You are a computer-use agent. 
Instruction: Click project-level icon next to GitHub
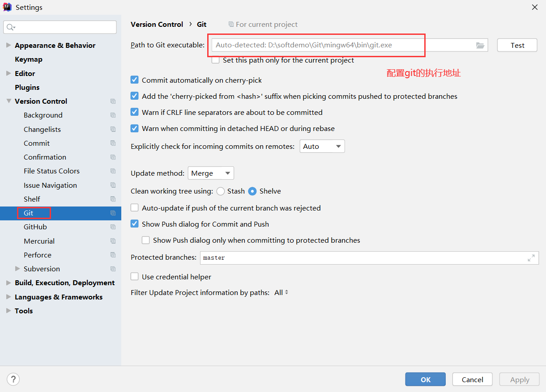tap(113, 227)
